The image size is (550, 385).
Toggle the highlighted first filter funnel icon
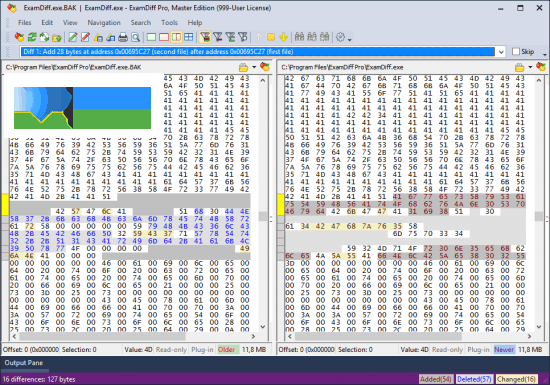tap(205, 37)
